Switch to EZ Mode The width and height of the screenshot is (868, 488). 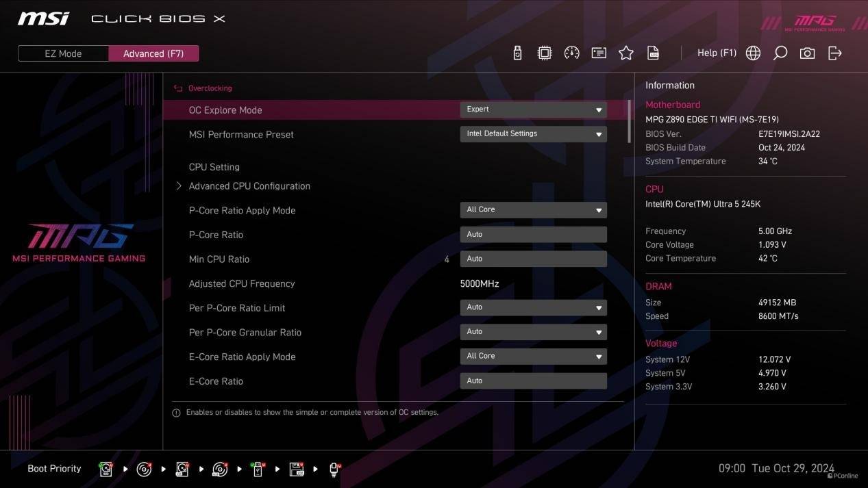[63, 53]
